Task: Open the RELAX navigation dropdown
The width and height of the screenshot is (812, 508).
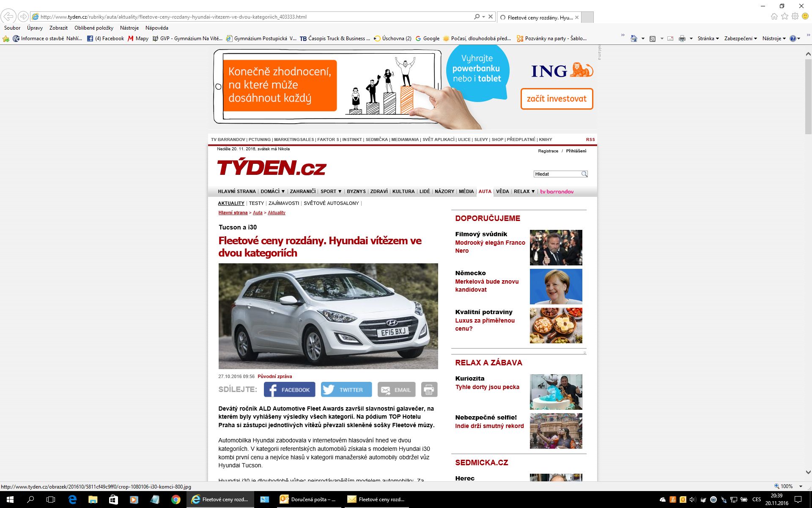Action: coord(524,191)
